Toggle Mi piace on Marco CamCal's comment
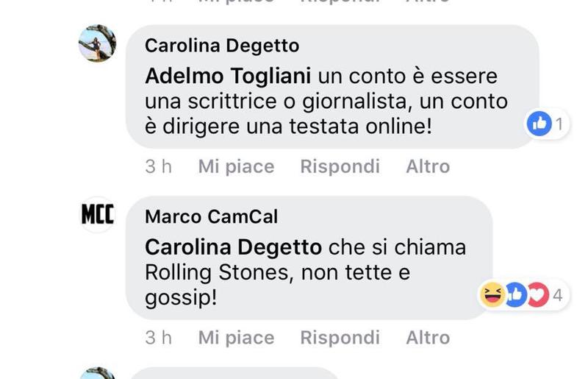 pos(236,338)
